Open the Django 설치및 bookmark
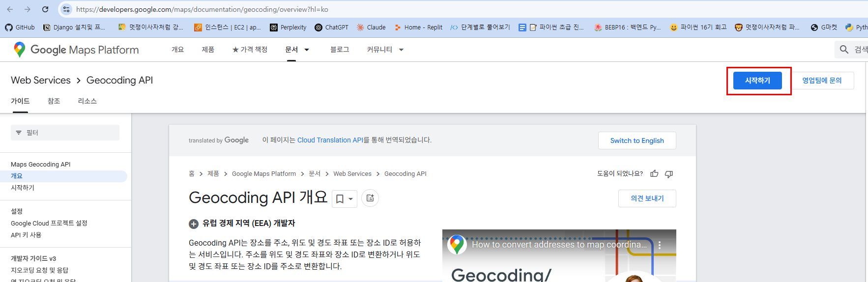The height and width of the screenshot is (282, 868). 74,28
